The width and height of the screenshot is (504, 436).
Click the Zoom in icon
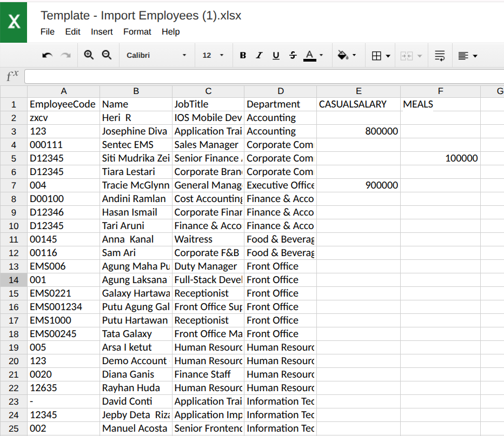click(x=89, y=55)
